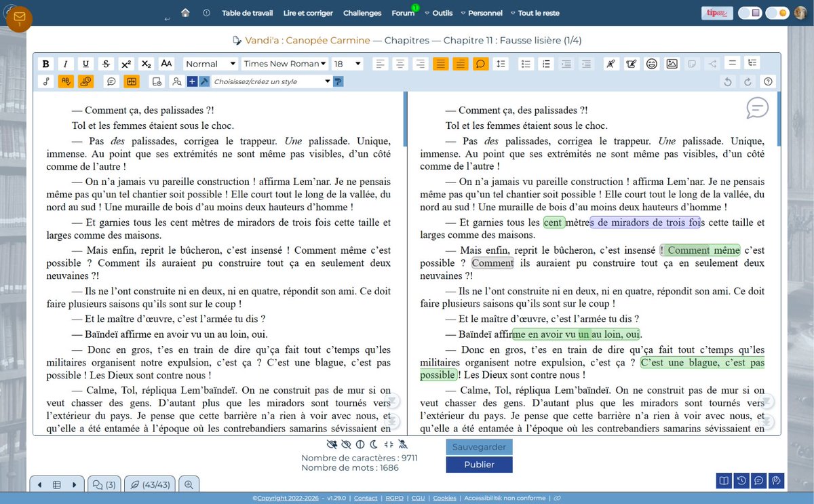Click the tipeee support button

pyautogui.click(x=717, y=13)
